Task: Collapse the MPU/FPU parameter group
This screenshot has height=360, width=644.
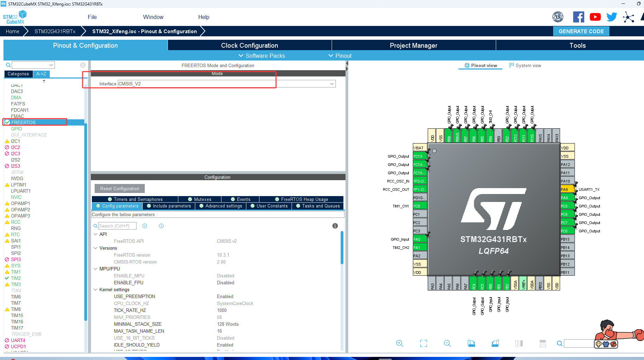Action: point(96,269)
